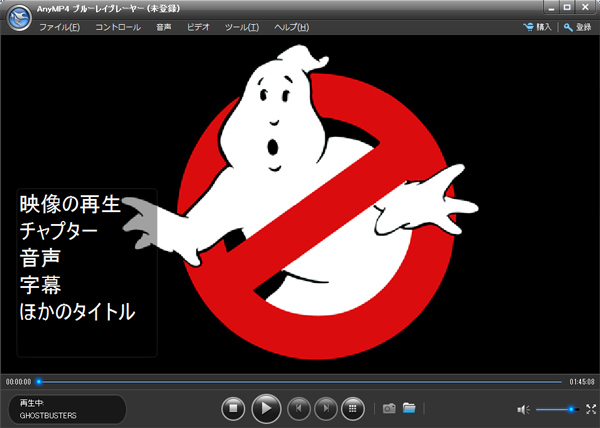Start playback with the play button

click(266, 408)
